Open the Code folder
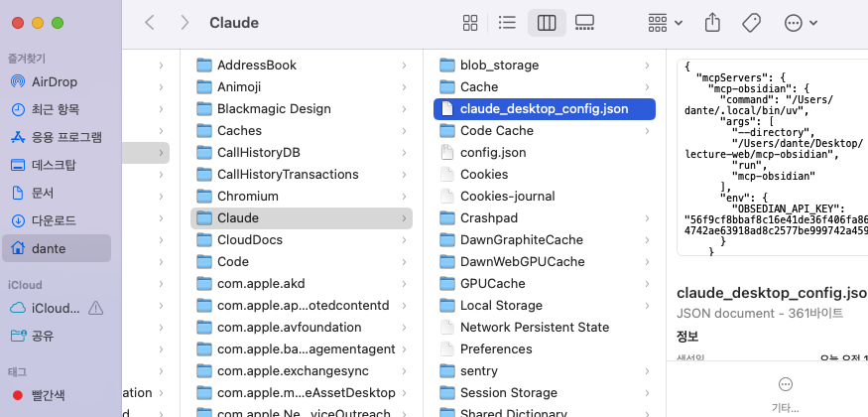Viewport: 868px width, 417px height. click(x=302, y=261)
